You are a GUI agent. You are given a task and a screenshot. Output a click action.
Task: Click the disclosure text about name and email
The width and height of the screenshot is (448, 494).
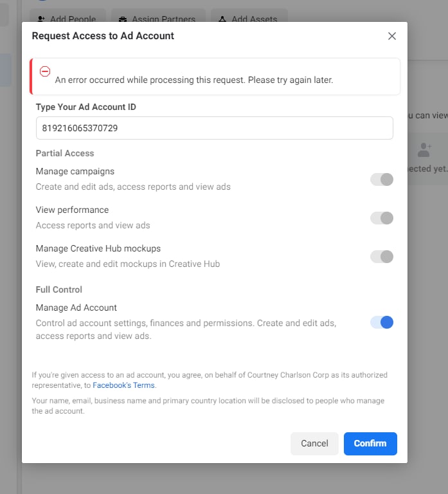click(x=208, y=406)
